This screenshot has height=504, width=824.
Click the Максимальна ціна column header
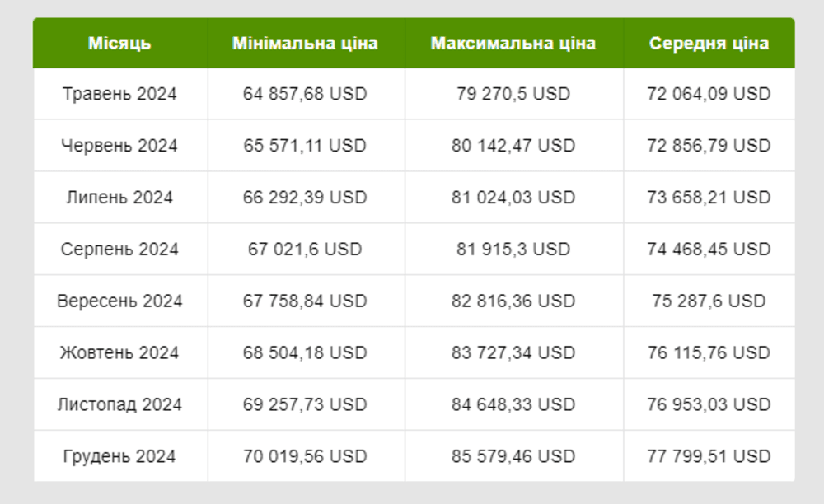(513, 43)
